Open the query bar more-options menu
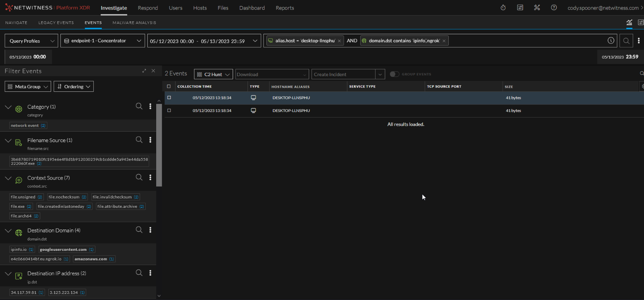The image size is (644, 300). point(639,41)
